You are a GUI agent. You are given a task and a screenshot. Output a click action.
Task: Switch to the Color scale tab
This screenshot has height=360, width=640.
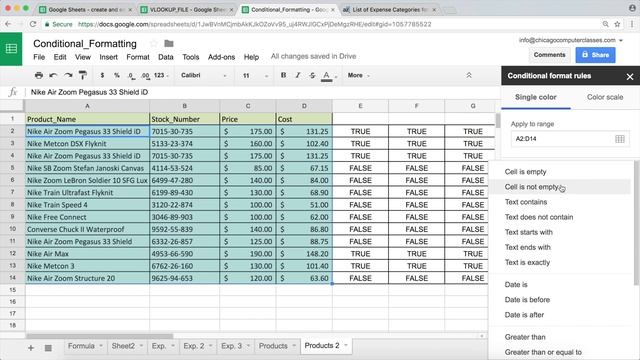tap(605, 97)
